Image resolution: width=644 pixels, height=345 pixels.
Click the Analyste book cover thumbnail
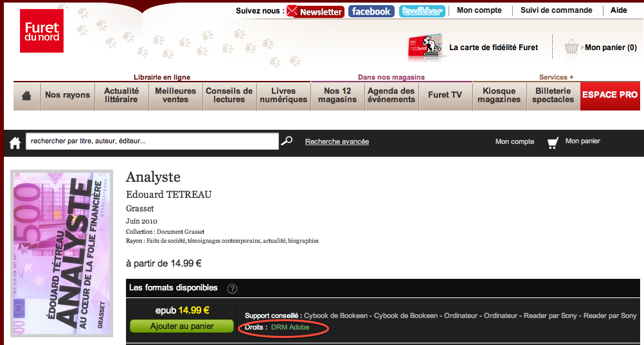click(62, 253)
